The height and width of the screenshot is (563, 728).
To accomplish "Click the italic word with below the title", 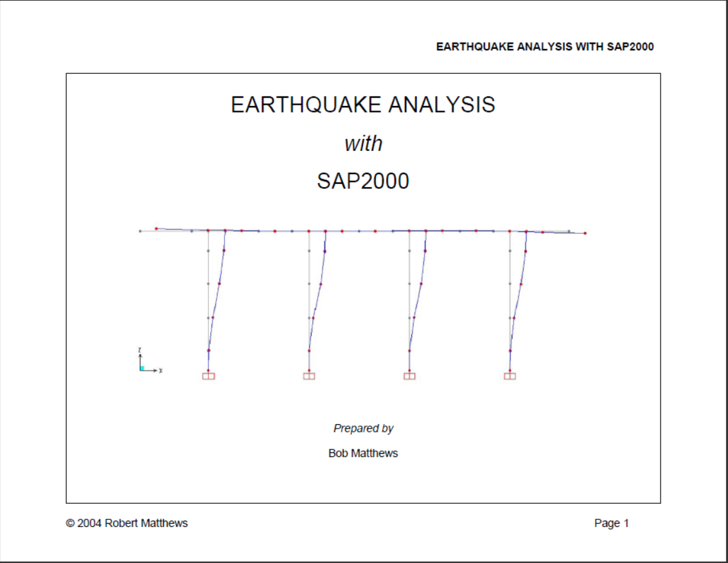I will (x=364, y=143).
